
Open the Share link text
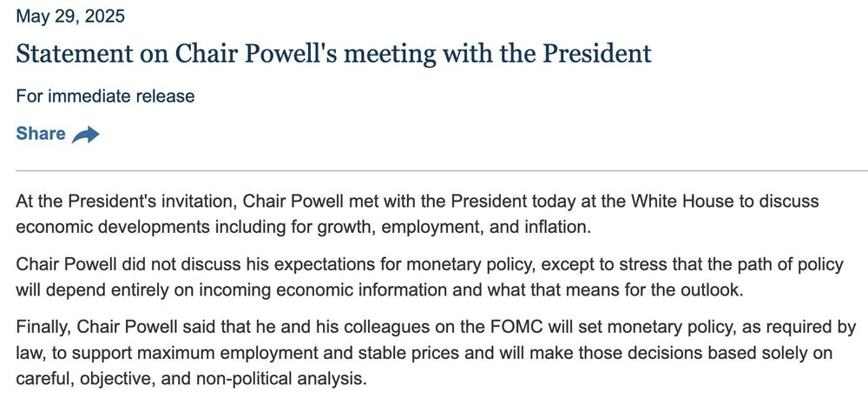tap(41, 134)
